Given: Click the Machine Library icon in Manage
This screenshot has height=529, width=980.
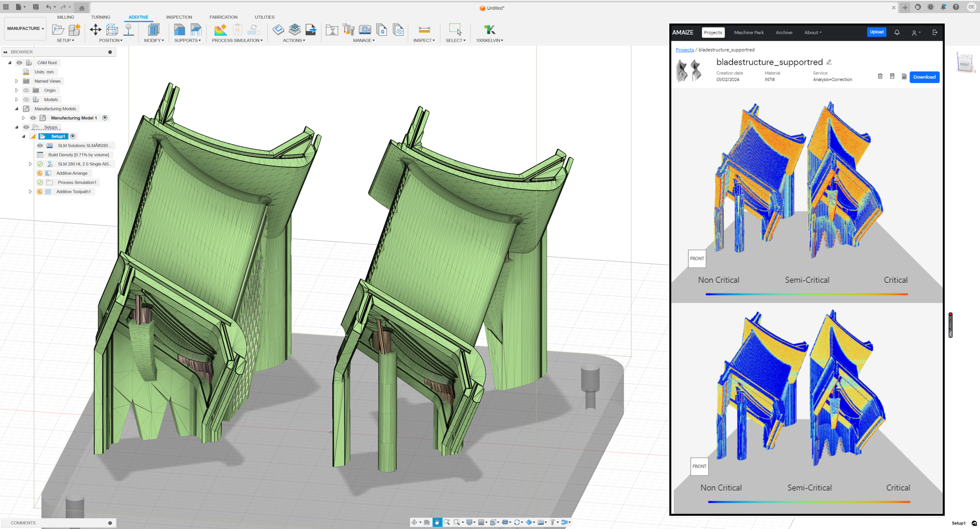Looking at the screenshot, I should 365,30.
